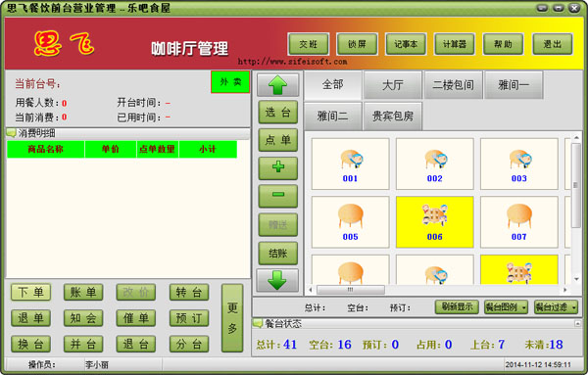
Task: Click the green down arrow button
Action: point(277,280)
